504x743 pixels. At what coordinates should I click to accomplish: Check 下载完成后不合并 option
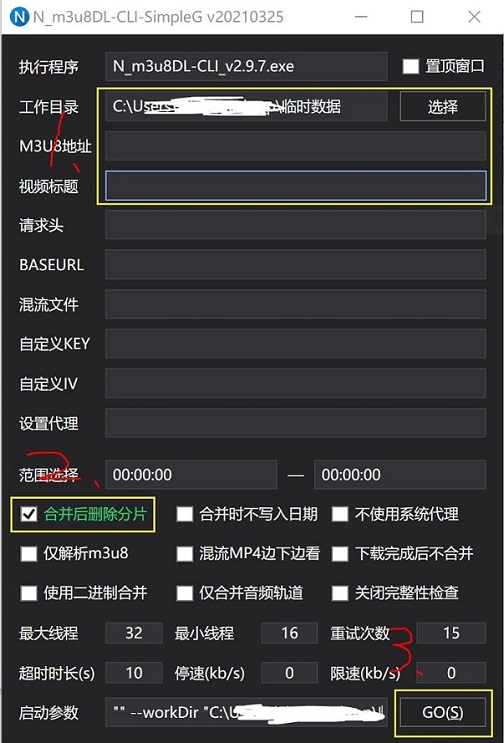click(340, 553)
